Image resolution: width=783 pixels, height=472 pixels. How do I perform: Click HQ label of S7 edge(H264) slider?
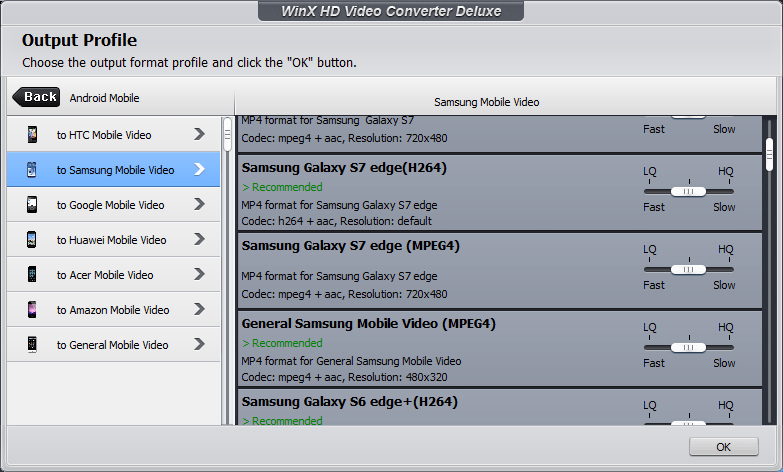coord(726,171)
